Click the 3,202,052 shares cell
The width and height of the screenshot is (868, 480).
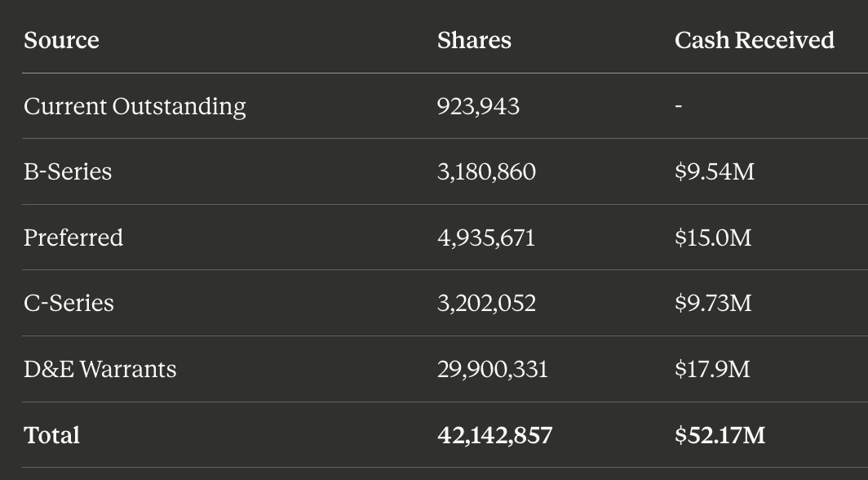click(x=486, y=304)
